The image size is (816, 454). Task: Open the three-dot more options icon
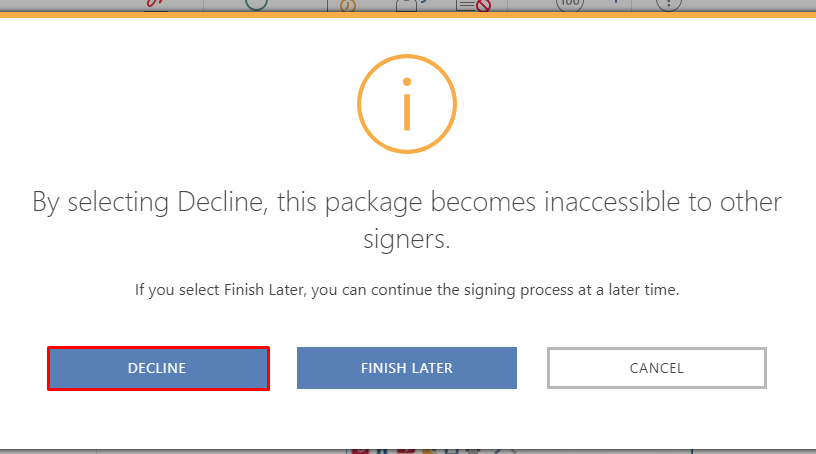click(669, 4)
